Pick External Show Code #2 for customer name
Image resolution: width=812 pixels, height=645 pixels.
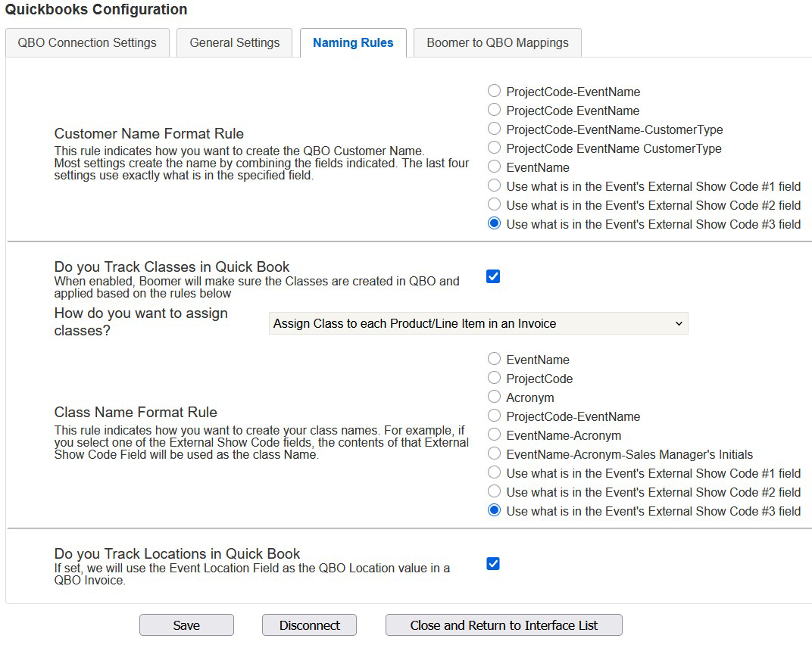click(494, 204)
